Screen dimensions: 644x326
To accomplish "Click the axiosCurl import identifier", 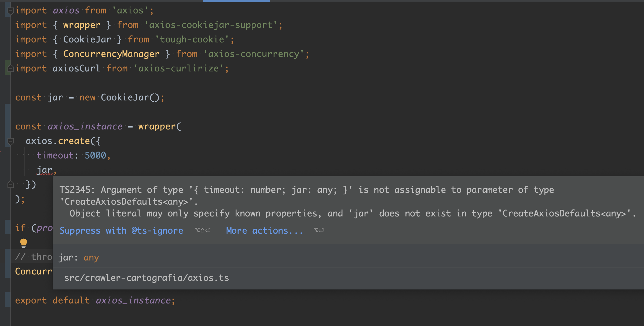I will pyautogui.click(x=76, y=68).
